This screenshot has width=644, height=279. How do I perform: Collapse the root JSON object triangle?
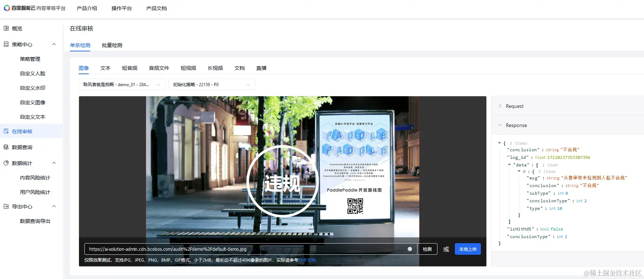(x=500, y=143)
